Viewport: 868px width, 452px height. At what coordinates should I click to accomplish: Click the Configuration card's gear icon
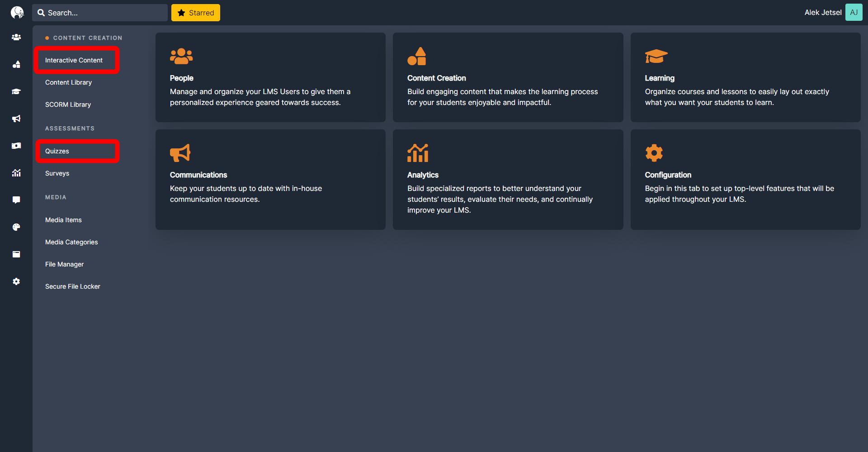point(654,153)
